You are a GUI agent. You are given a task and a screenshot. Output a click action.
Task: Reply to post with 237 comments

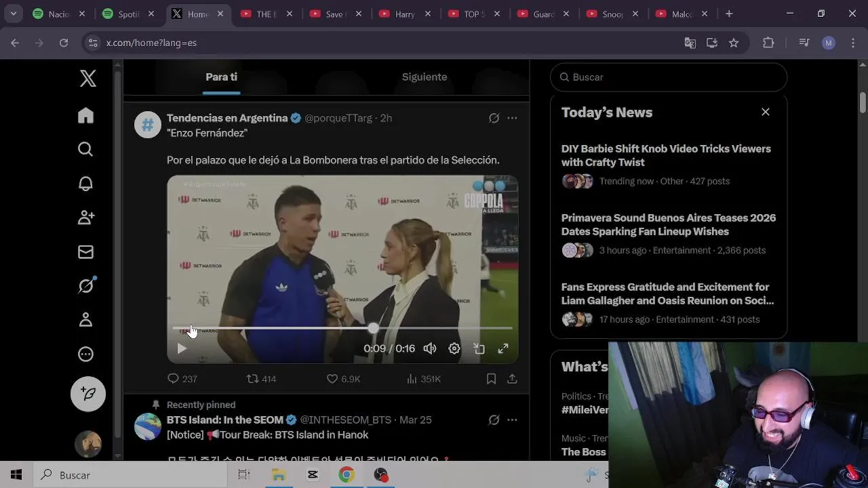tap(182, 379)
